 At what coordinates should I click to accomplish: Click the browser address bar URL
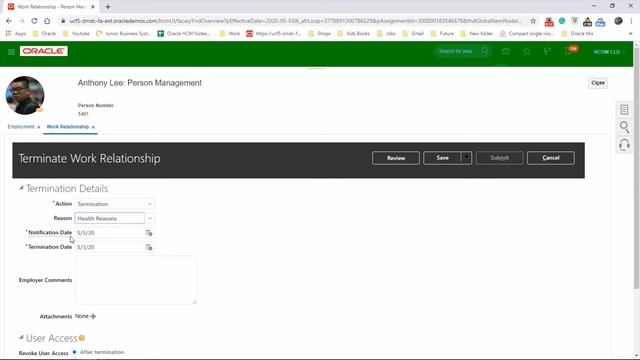point(296,21)
